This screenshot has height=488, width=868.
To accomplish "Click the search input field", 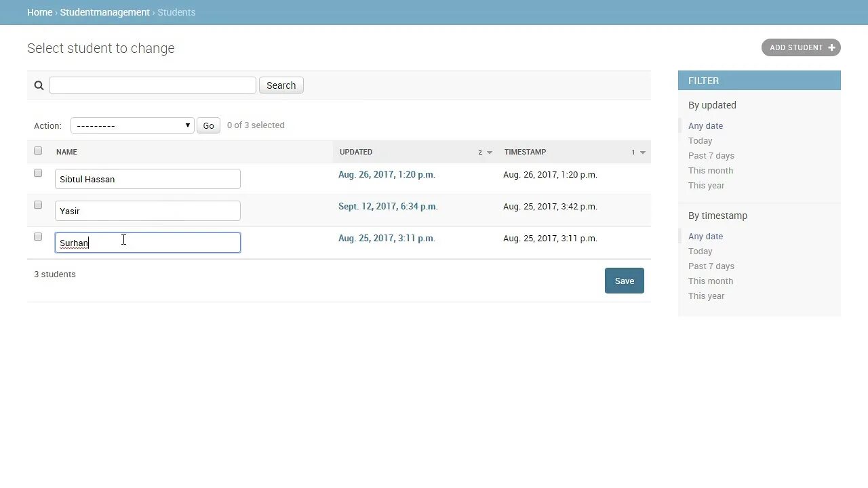I will point(153,85).
